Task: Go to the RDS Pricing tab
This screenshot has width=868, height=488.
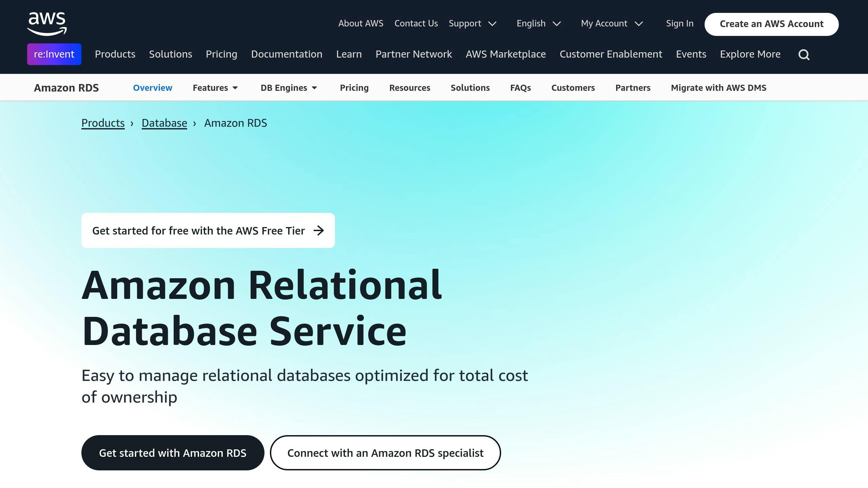Action: (354, 88)
